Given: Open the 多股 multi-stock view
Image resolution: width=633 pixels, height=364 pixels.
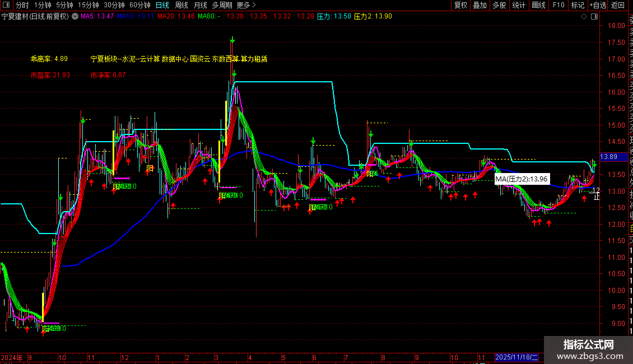Looking at the screenshot, I should pos(499,5).
